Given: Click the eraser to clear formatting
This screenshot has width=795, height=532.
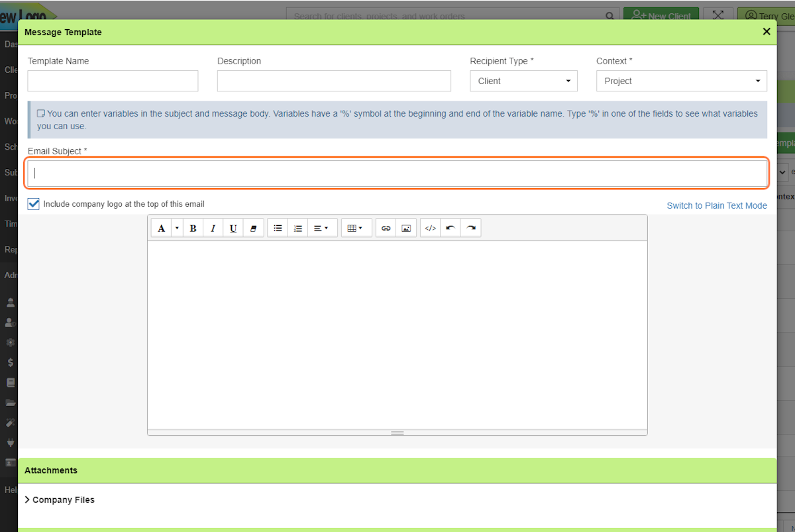Looking at the screenshot, I should coord(254,227).
